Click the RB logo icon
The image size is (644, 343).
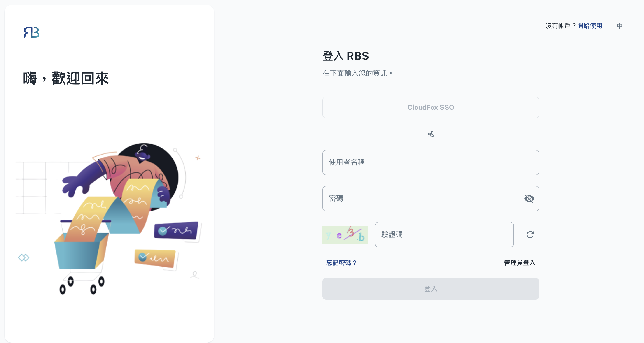tap(32, 32)
